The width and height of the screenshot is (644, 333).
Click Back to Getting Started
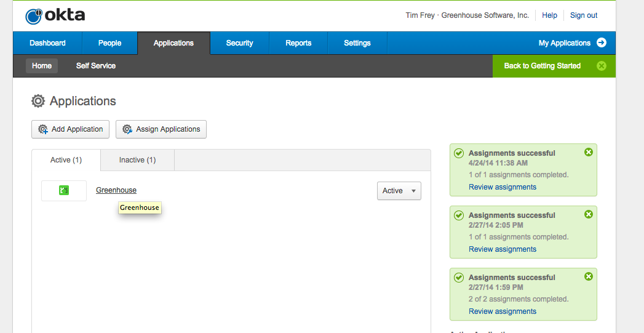(542, 66)
